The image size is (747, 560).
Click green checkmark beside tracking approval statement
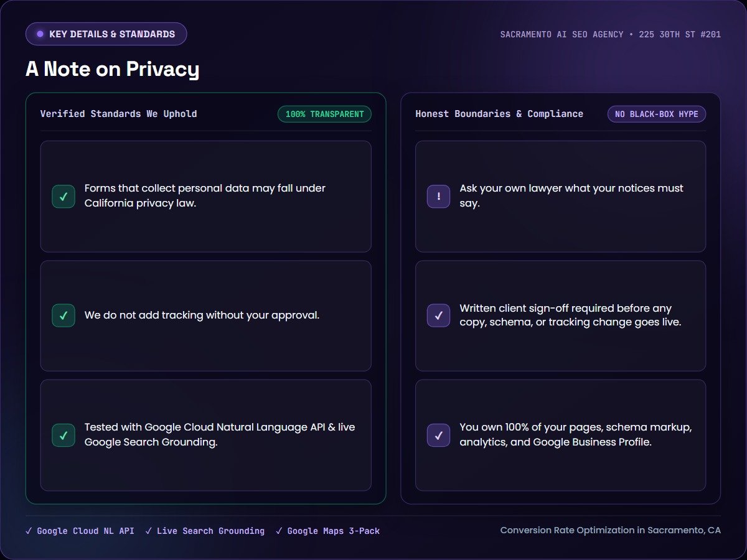coord(63,315)
